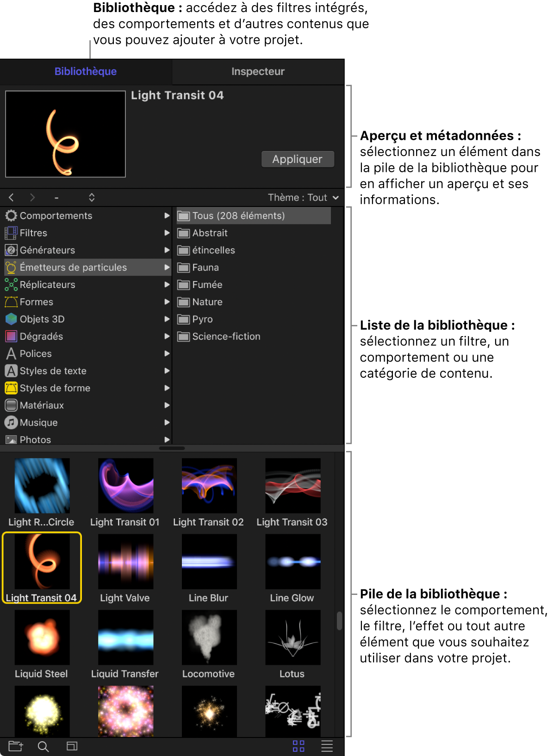The height and width of the screenshot is (756, 554).
Task: Switch stack to icon grid view
Action: (x=299, y=746)
